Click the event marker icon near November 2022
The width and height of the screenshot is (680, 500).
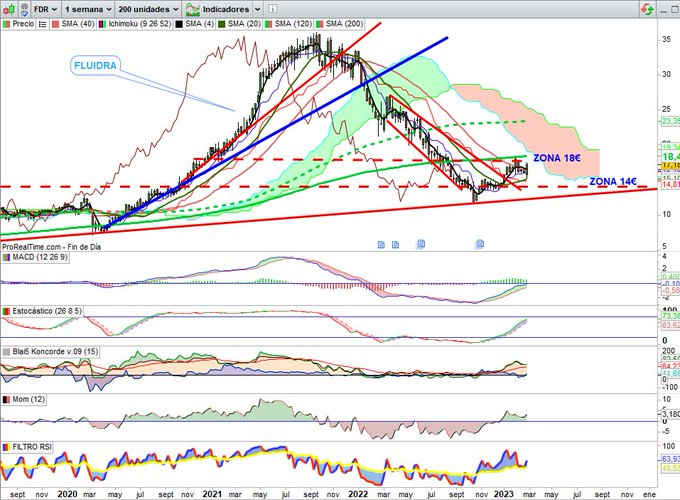point(480,244)
